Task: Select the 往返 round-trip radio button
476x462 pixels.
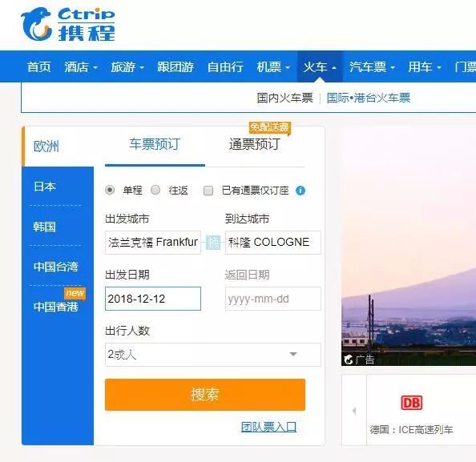Action: pos(155,191)
